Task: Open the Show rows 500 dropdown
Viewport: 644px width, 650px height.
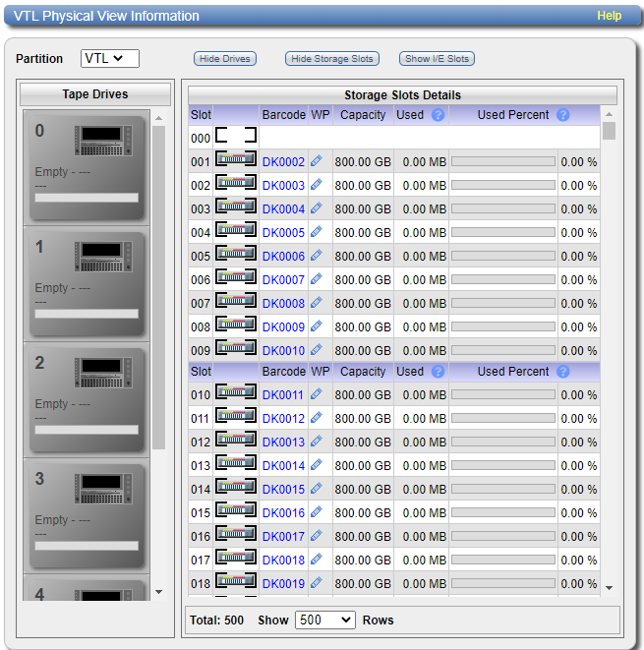Action: [324, 620]
